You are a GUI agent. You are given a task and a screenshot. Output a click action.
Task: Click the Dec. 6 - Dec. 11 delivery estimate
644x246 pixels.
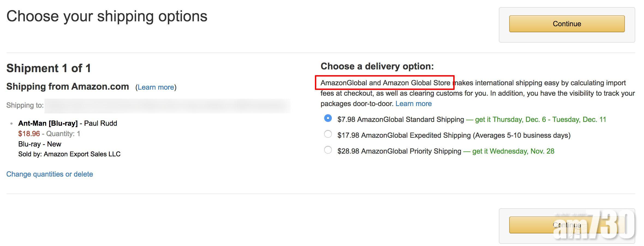point(540,119)
